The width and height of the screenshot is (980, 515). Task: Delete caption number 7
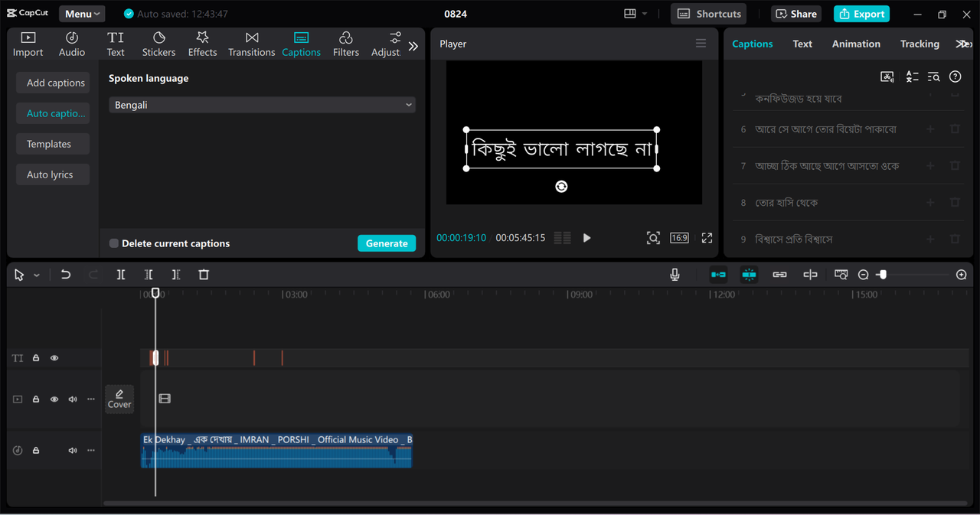955,166
